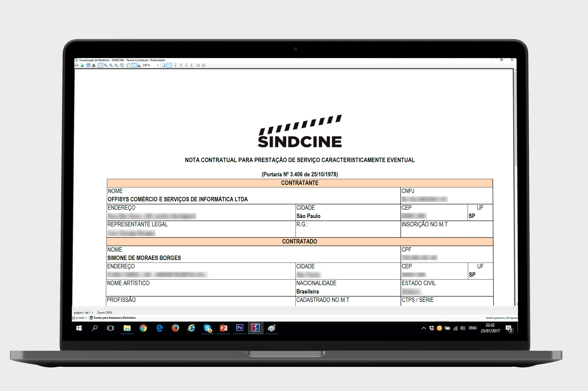This screenshot has width=588, height=391.
Task: Click the 'Zoom 239%' status text
Action: pyautogui.click(x=105, y=312)
